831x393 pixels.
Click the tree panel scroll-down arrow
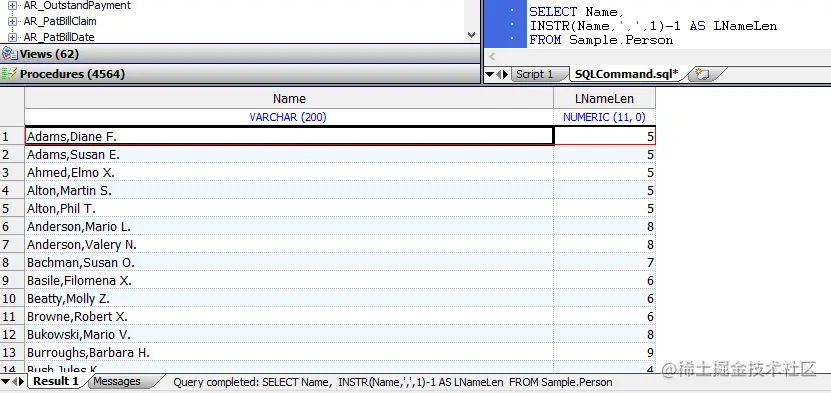pyautogui.click(x=472, y=35)
